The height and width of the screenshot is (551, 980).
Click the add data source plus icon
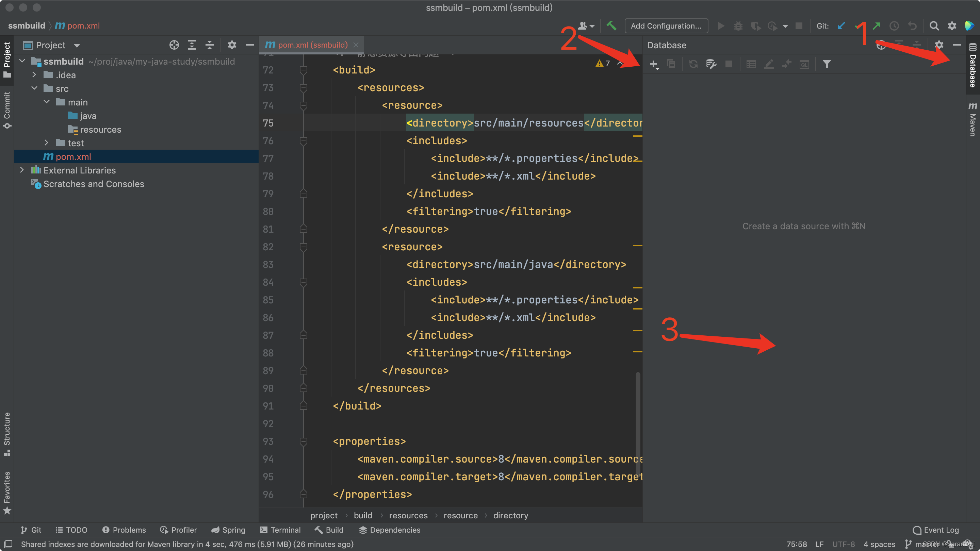[x=653, y=64]
